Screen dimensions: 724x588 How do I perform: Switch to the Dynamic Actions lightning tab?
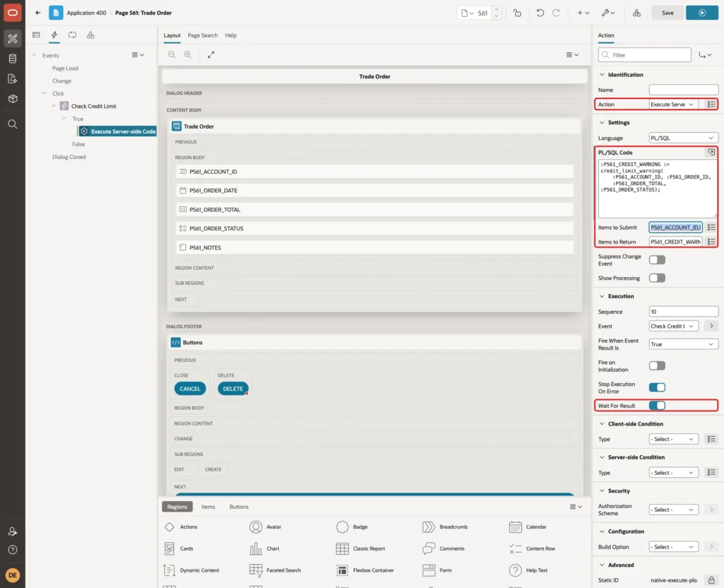coord(54,35)
